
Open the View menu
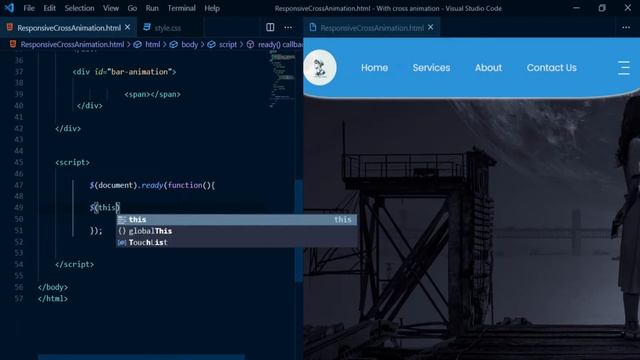click(111, 8)
